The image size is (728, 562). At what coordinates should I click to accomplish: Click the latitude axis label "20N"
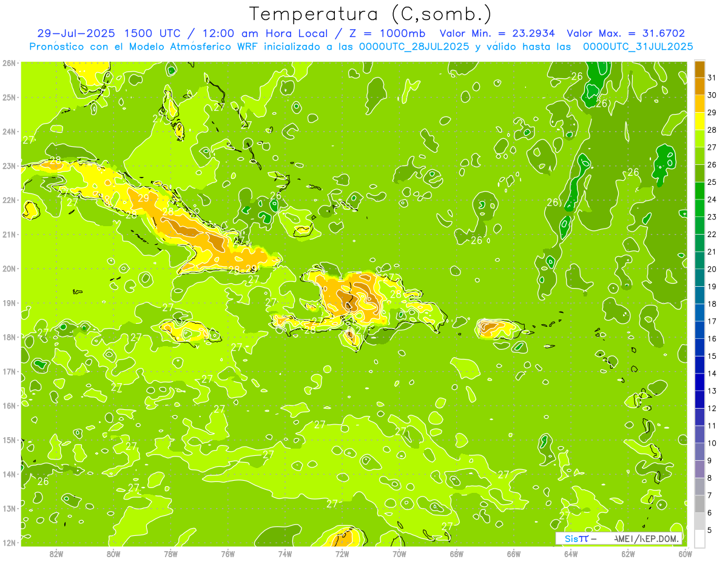9,269
